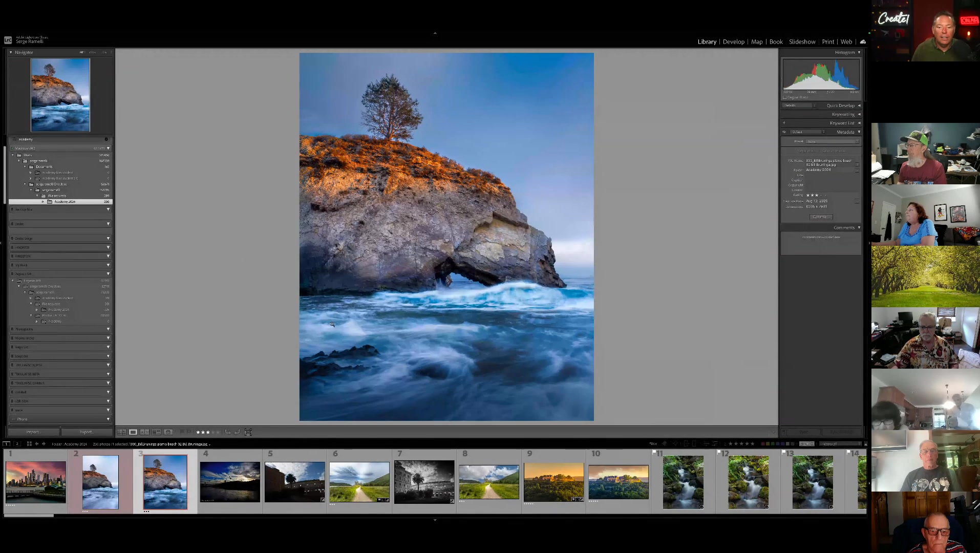This screenshot has height=553, width=980.
Task: Toggle Original Photo checkbox under histogram
Action: pyautogui.click(x=785, y=97)
